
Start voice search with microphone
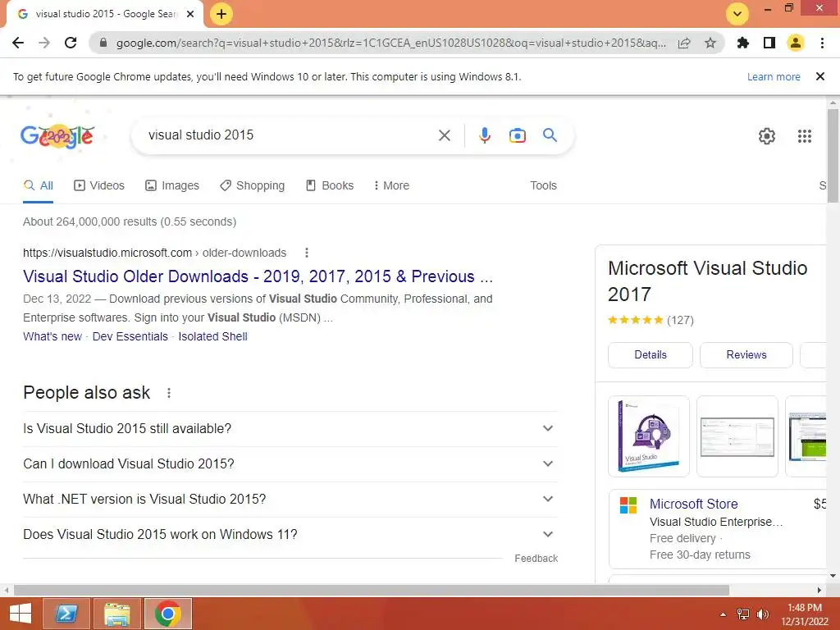click(485, 135)
